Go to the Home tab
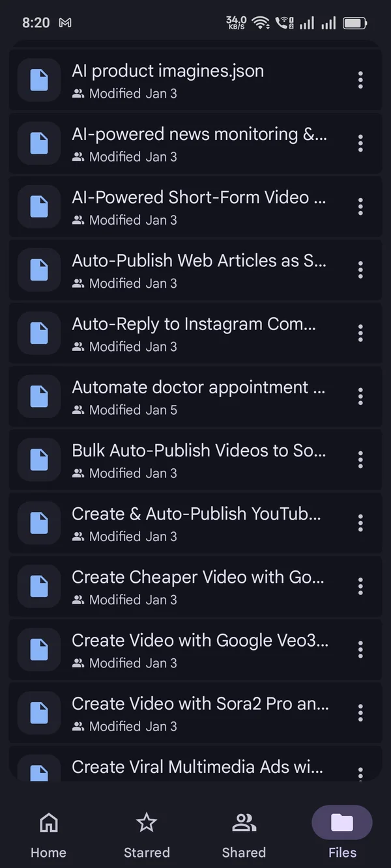Screen dimensions: 391x868 pyautogui.click(x=49, y=834)
